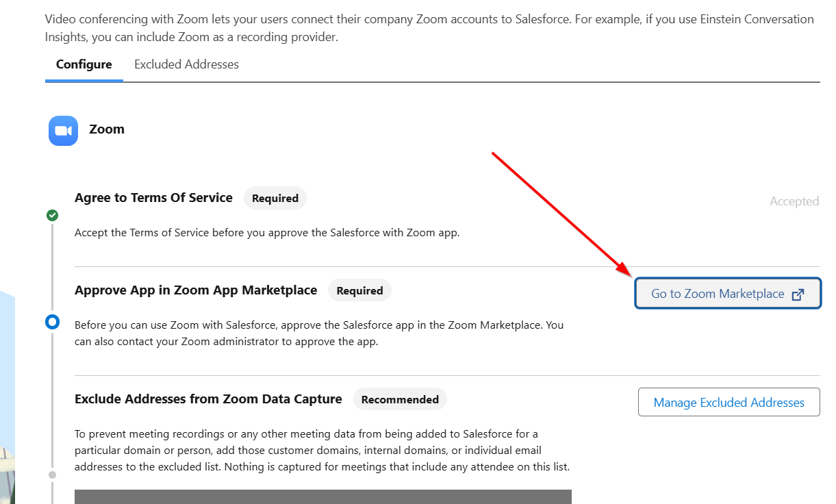Click the Required badge beside Approve App heading
This screenshot has width=836, height=504.
click(359, 290)
